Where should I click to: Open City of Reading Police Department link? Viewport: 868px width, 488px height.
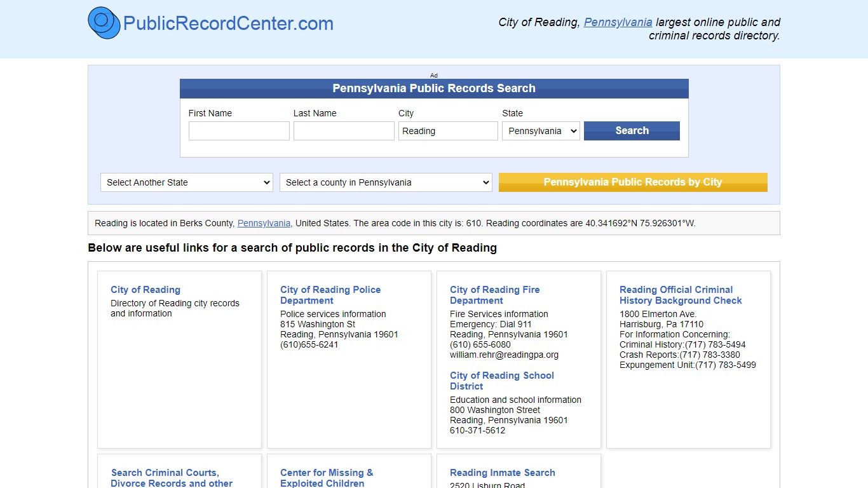point(330,295)
